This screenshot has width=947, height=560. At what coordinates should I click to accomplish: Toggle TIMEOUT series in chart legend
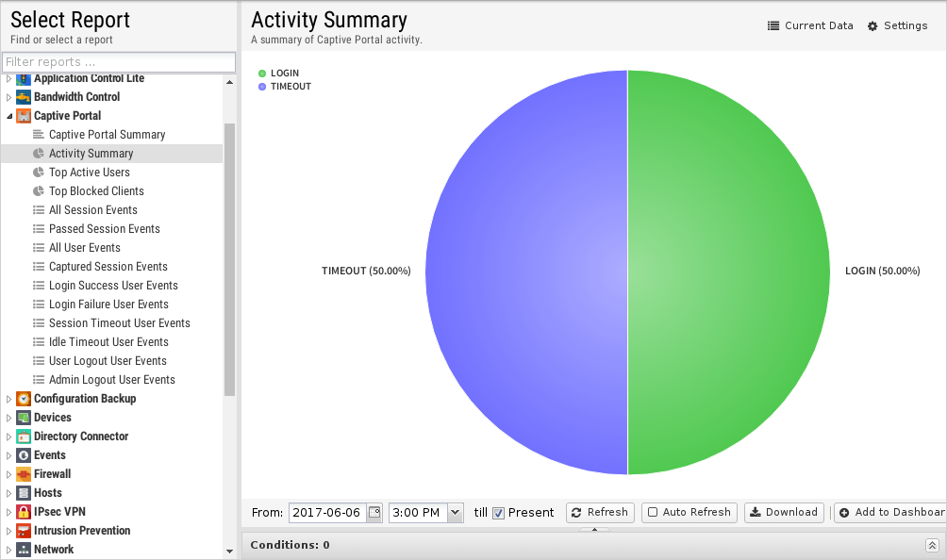click(x=285, y=87)
